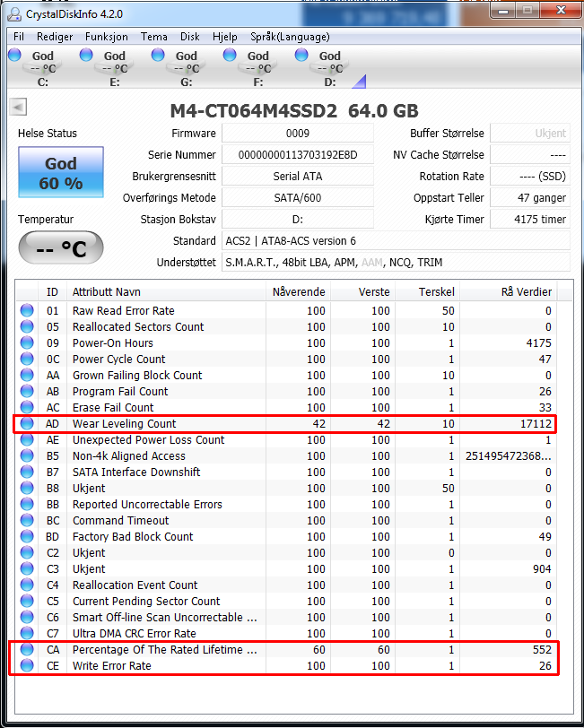Click status orb for Reallocated Sectors Count
This screenshot has width=584, height=728.
27,326
